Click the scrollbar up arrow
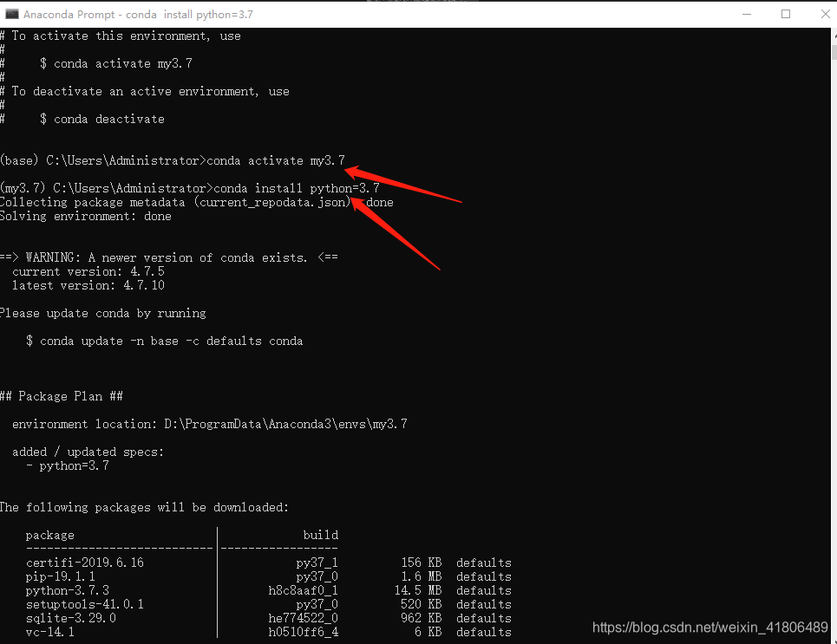Viewport: 837px width, 644px height. point(834,35)
